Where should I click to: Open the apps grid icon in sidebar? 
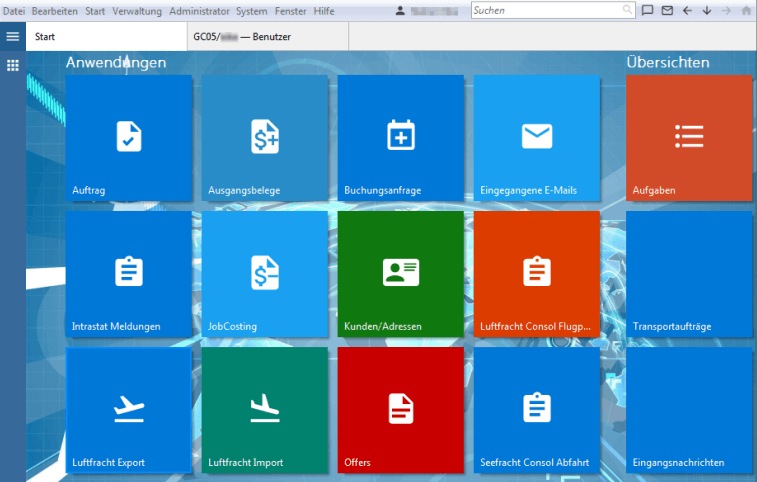(13, 65)
